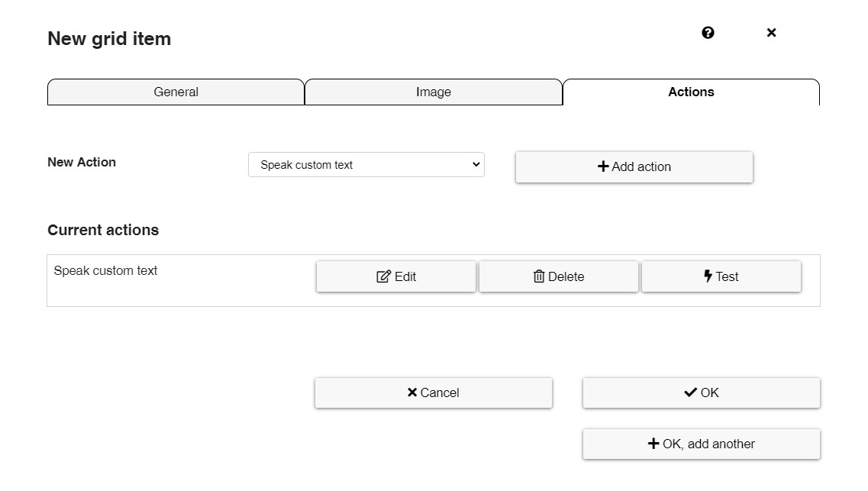The image size is (868, 491).
Task: Open the New Action dropdown
Action: [366, 164]
